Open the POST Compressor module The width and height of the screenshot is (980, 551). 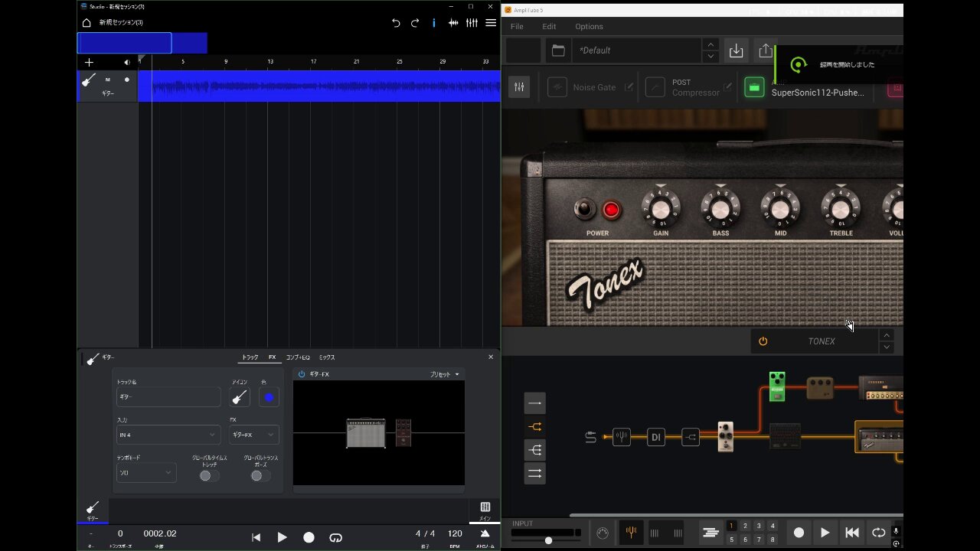[655, 87]
